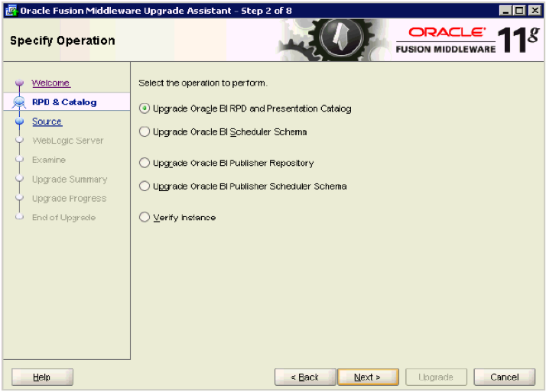Click the End of Upgrade step label
The image size is (546, 392).
63,217
